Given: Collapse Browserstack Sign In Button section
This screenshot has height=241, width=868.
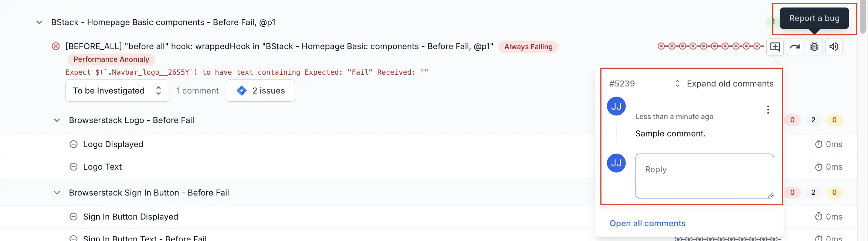Looking at the screenshot, I should pyautogui.click(x=57, y=193).
